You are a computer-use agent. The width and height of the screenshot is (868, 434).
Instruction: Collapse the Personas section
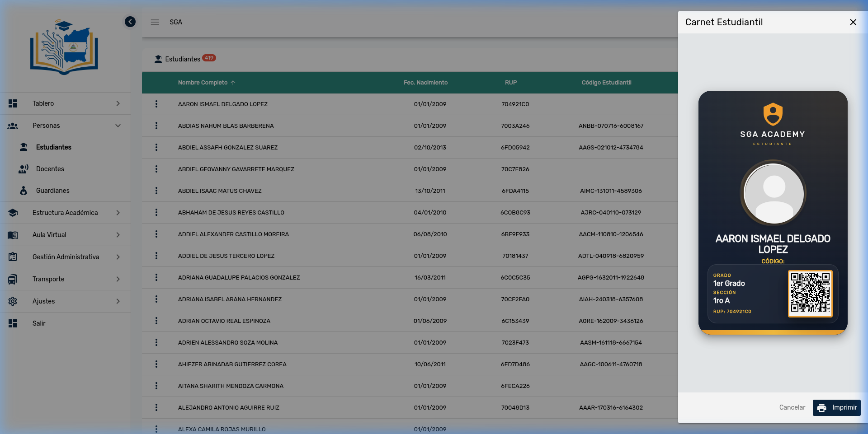118,126
